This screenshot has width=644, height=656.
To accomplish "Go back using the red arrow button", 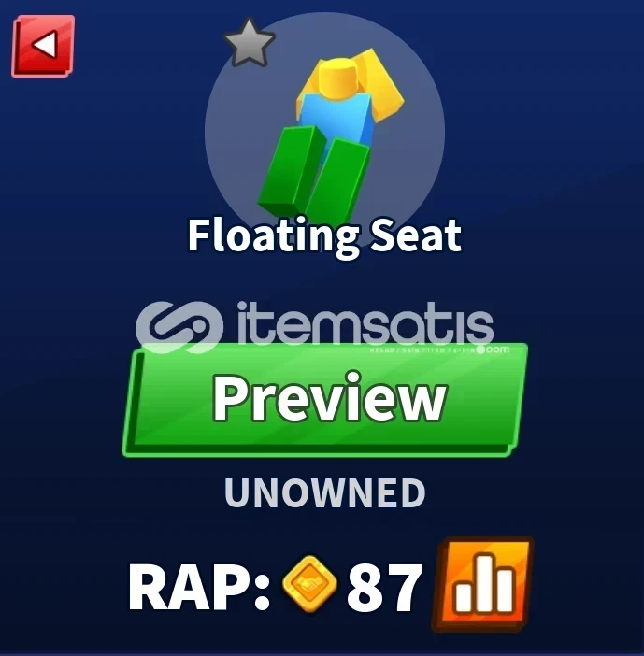I will pyautogui.click(x=43, y=46).
